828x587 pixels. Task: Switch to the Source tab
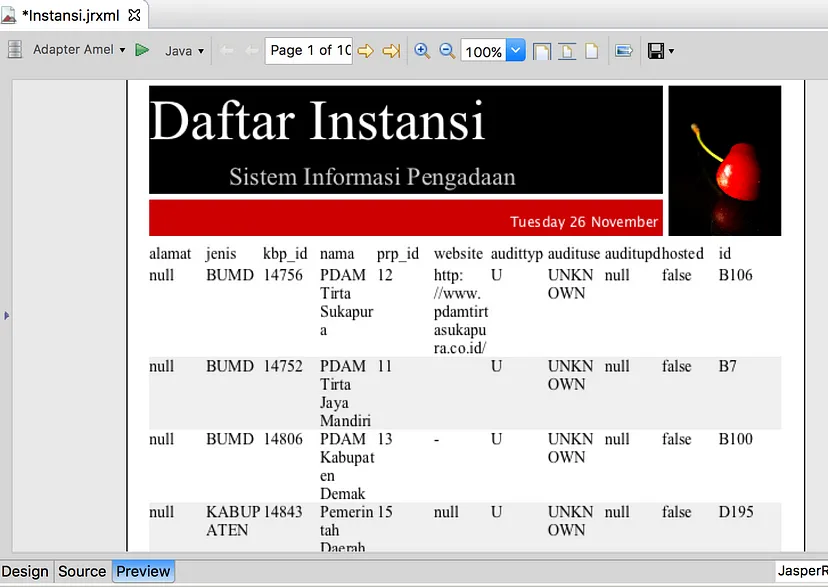tap(82, 572)
